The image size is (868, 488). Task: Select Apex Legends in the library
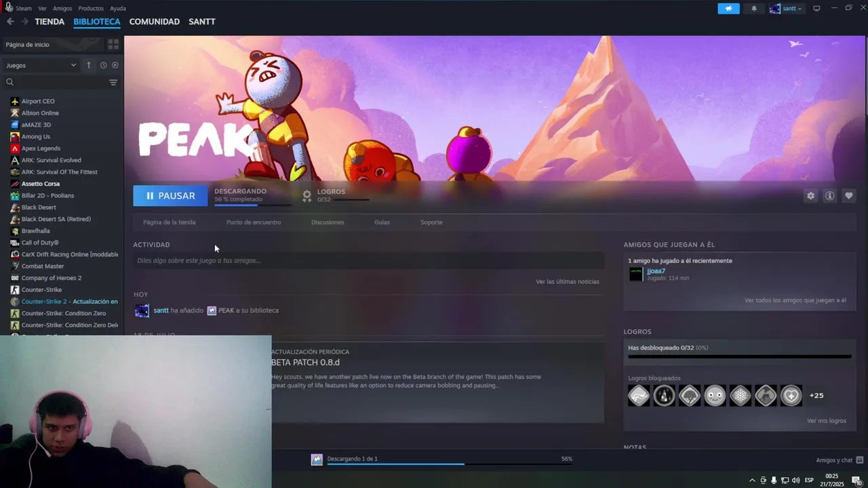point(41,148)
